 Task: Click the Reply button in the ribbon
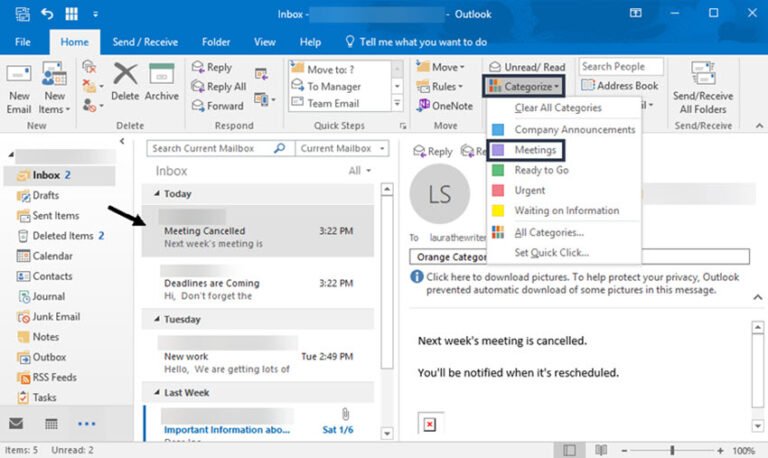212,67
